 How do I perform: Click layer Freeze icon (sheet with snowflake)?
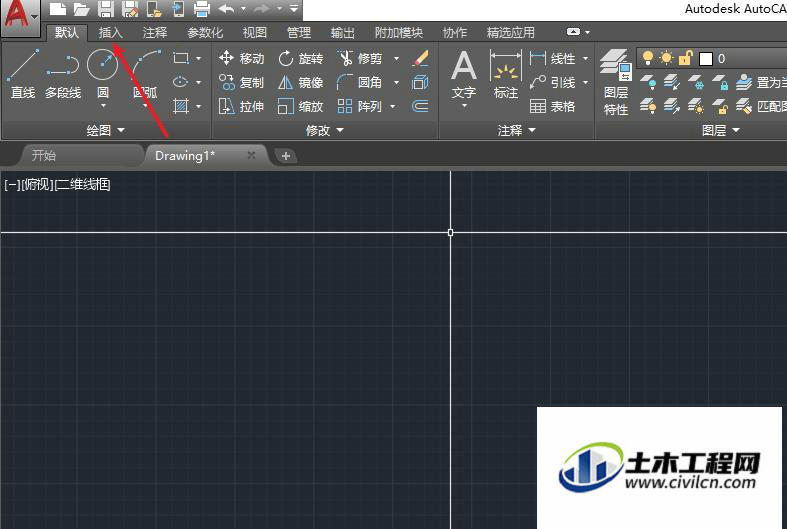[696, 82]
